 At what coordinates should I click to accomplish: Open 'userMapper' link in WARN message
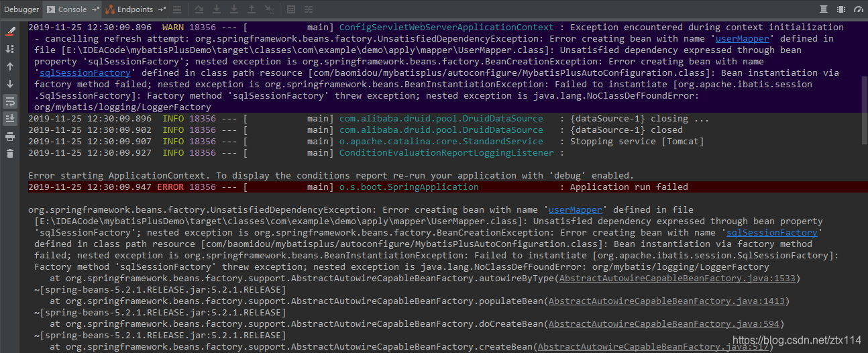point(742,39)
